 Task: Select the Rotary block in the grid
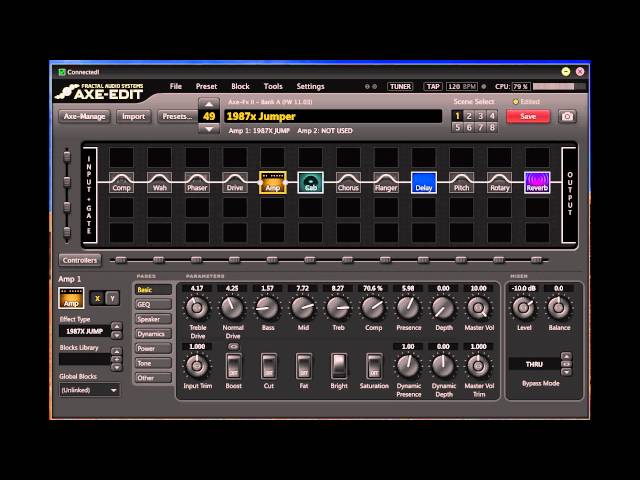[500, 182]
